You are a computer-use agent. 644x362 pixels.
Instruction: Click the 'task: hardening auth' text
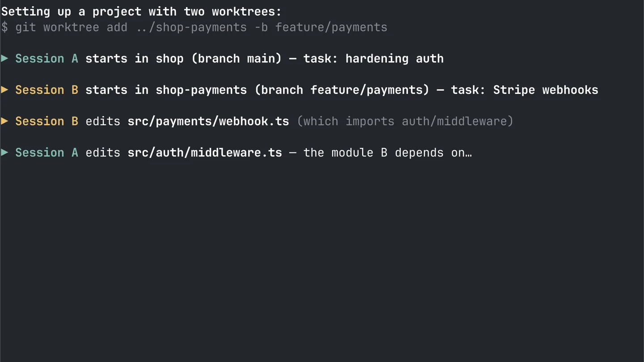(x=373, y=59)
